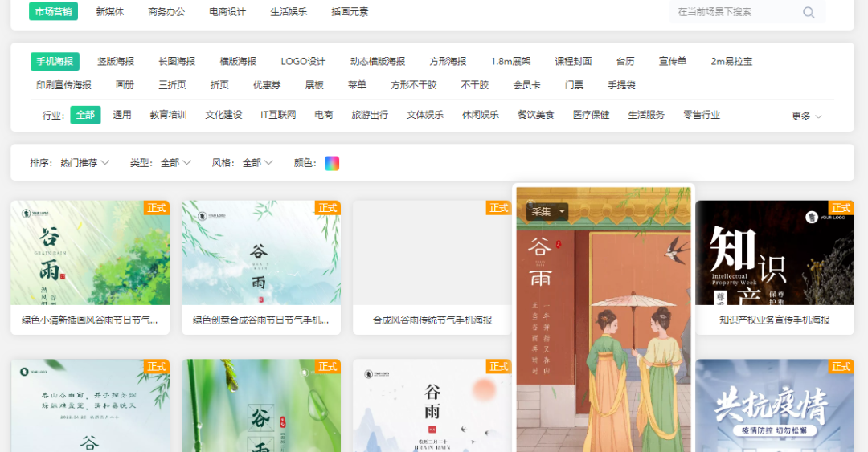
Task: Choose the 三折页 category
Action: tap(172, 85)
